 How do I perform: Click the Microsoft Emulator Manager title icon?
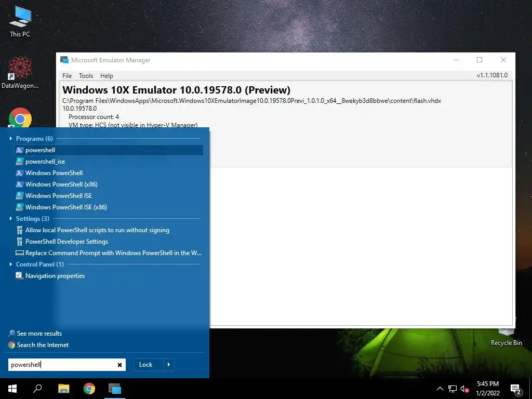64,60
